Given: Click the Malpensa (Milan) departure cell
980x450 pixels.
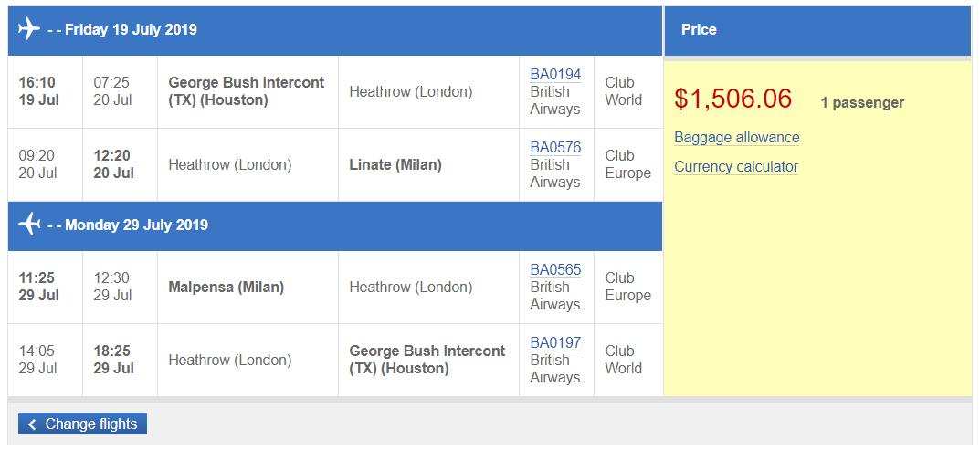Looking at the screenshot, I should (x=227, y=287).
